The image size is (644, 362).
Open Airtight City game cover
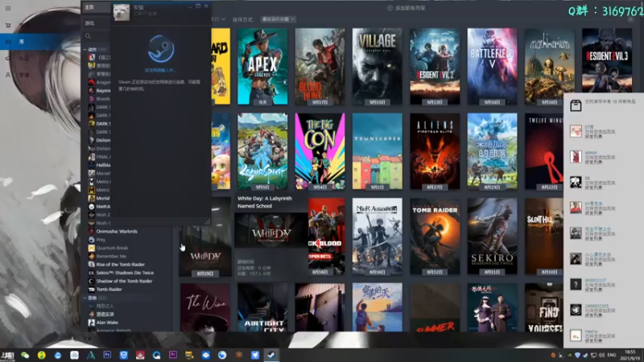[262, 307]
